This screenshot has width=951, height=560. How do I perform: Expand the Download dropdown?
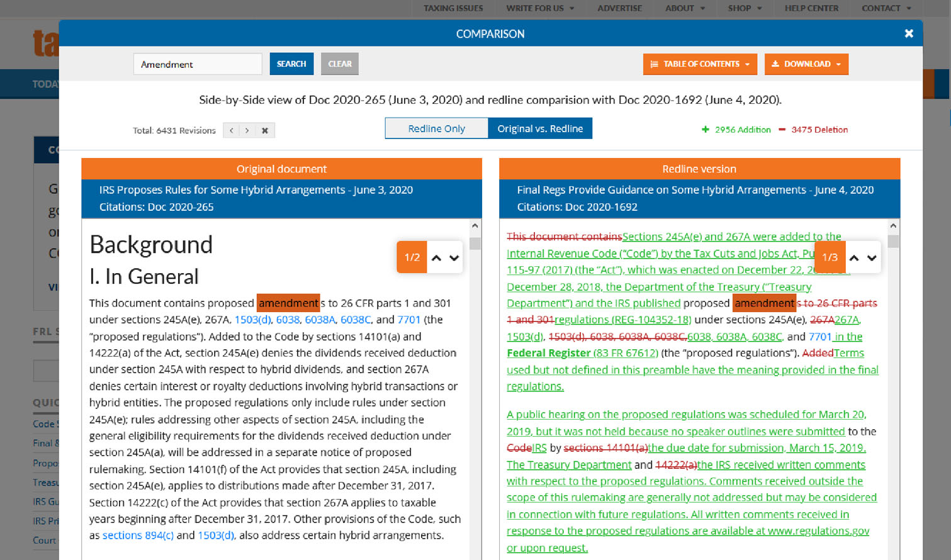pos(806,64)
